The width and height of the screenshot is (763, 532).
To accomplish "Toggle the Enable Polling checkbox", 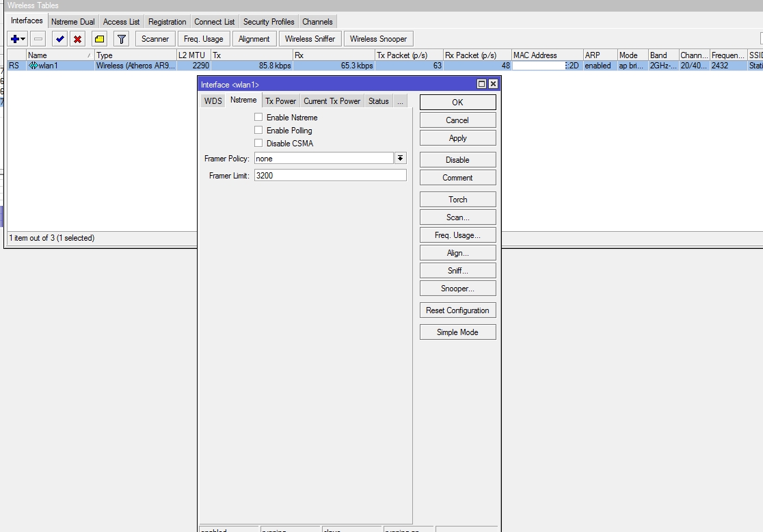I will click(258, 130).
